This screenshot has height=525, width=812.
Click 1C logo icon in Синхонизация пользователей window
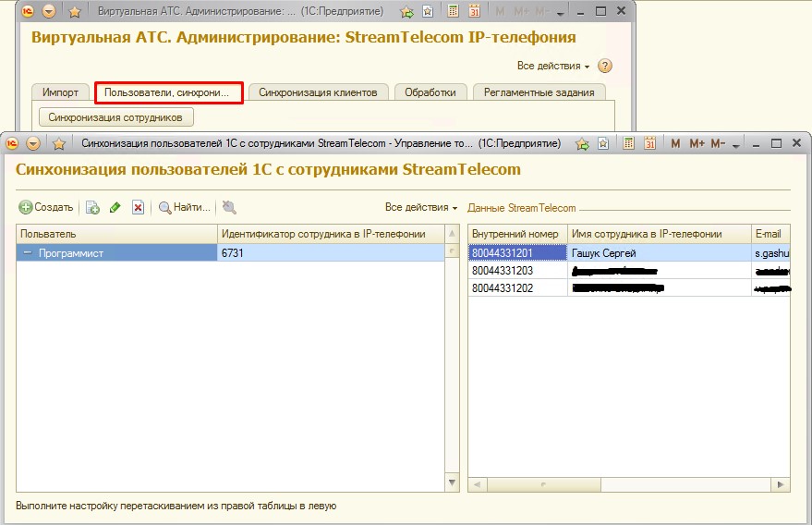click(x=11, y=143)
